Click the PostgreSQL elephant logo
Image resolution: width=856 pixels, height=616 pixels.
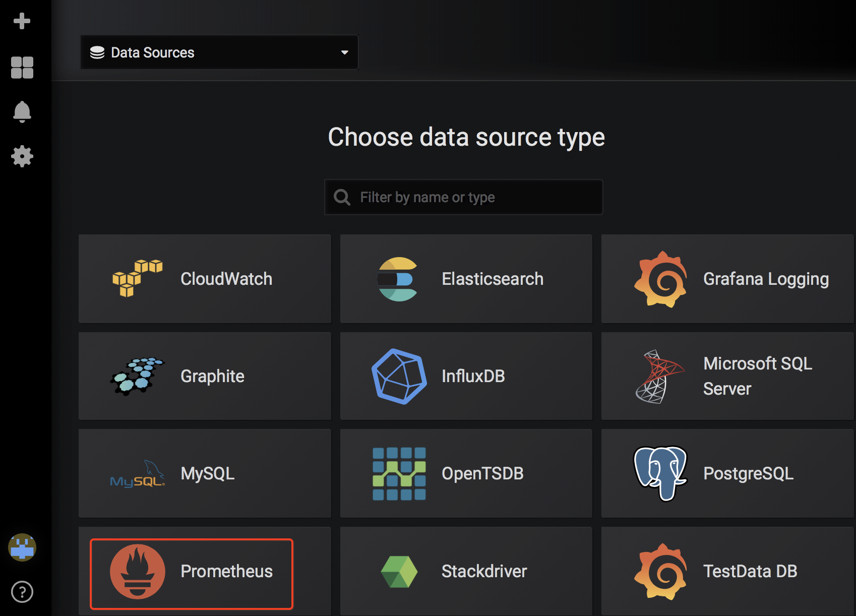click(659, 473)
